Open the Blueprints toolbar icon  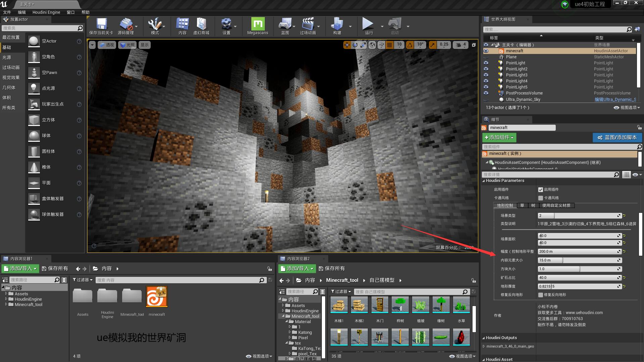(285, 24)
